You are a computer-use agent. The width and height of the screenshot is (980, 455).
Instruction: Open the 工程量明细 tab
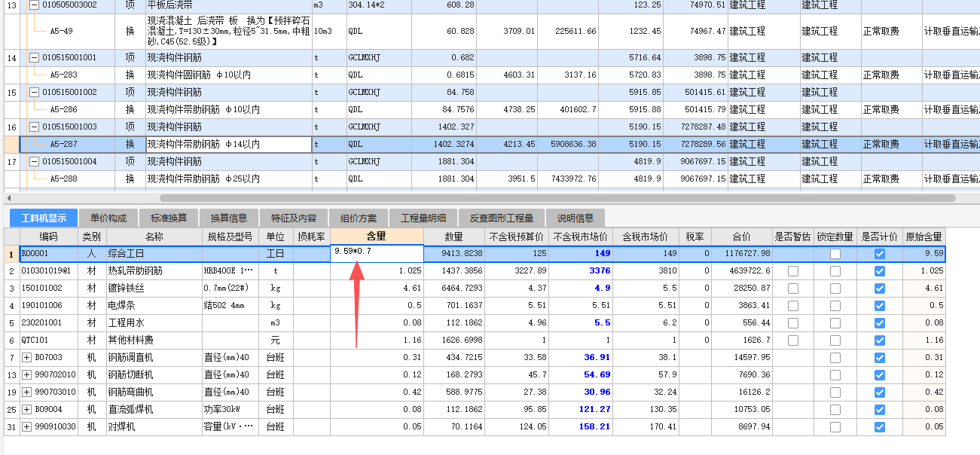click(x=423, y=218)
